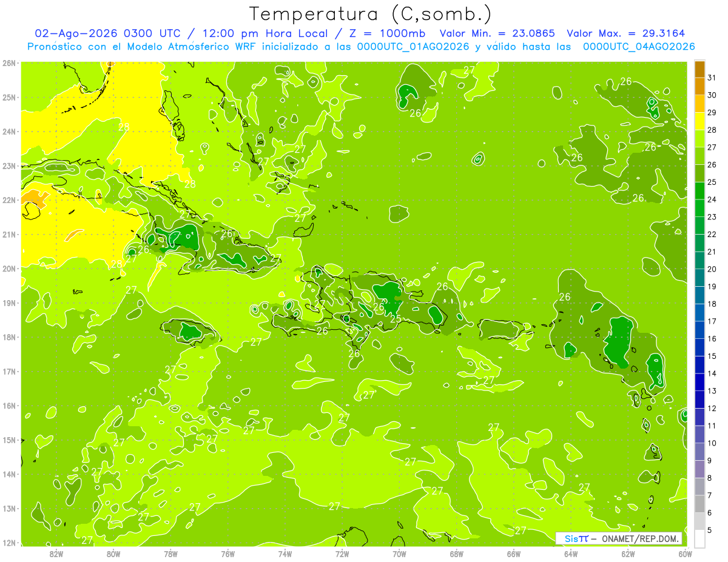Click the legend scale number 17

point(712,321)
